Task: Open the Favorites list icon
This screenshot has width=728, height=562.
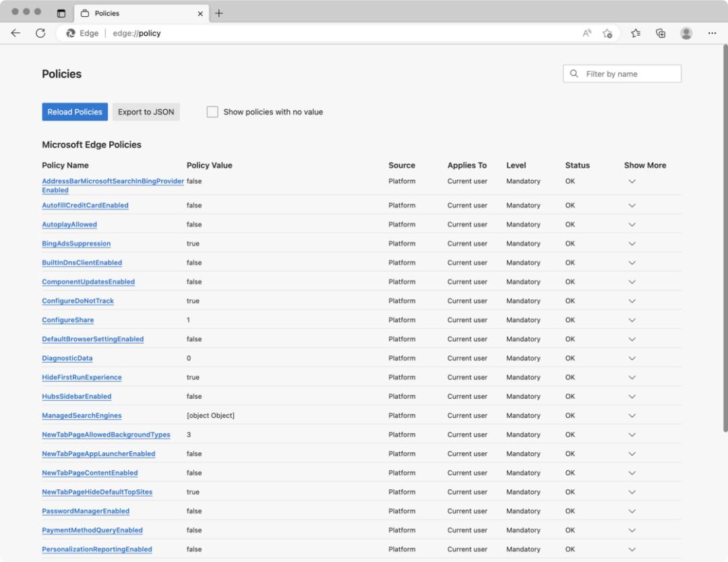Action: (636, 33)
